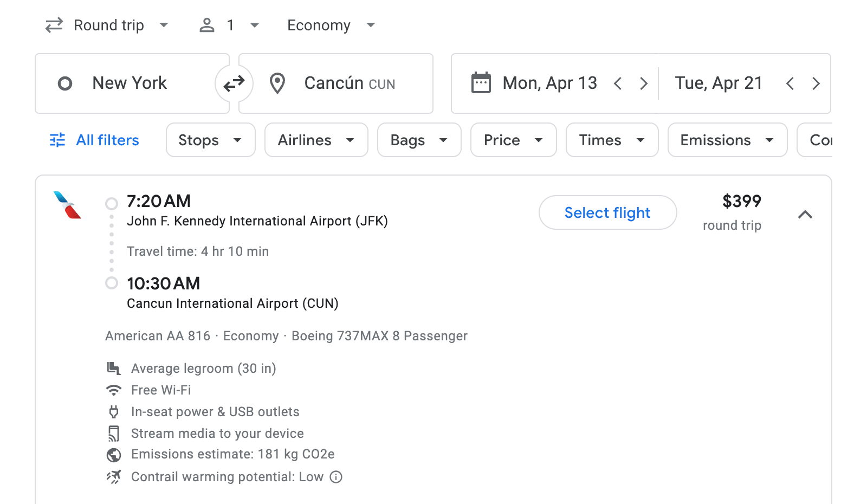The height and width of the screenshot is (504, 867).
Task: Open the Stops filter dropdown
Action: (x=210, y=140)
